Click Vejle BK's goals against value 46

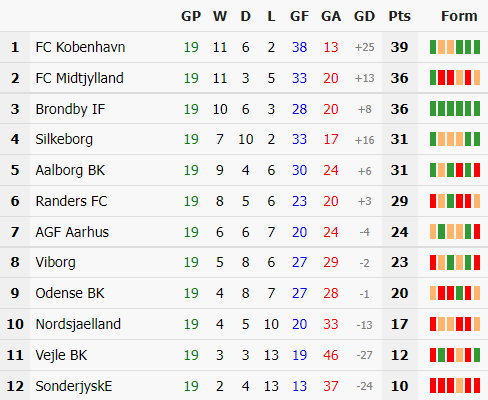point(331,355)
